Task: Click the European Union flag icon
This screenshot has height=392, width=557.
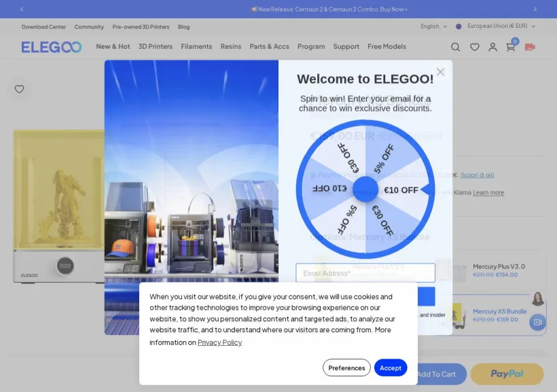Action: [x=459, y=26]
